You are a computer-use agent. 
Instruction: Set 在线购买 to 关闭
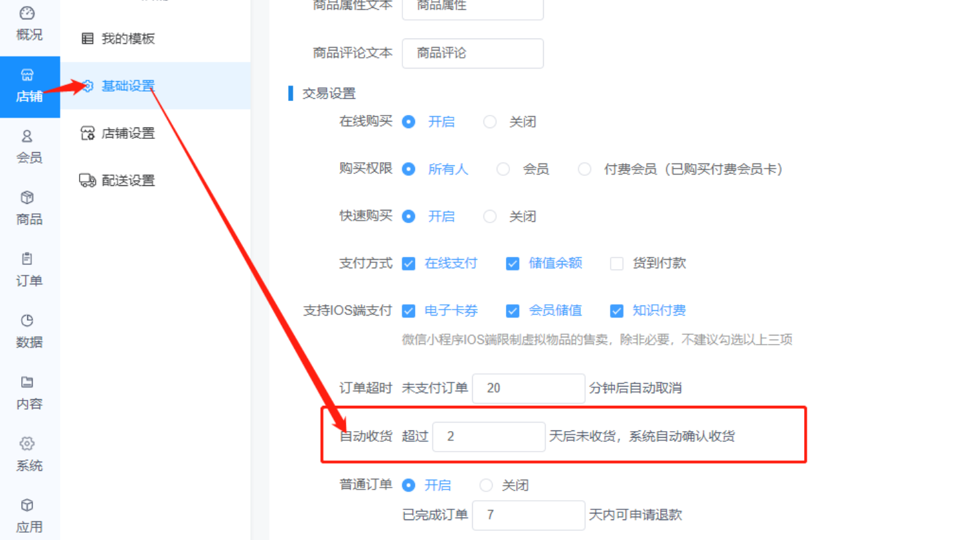(x=490, y=122)
